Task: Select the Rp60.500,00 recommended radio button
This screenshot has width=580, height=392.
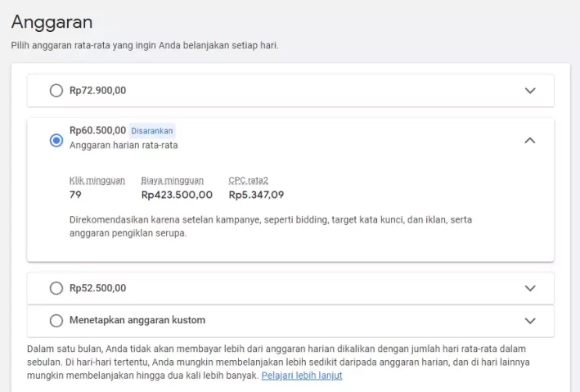Action: 56,140
